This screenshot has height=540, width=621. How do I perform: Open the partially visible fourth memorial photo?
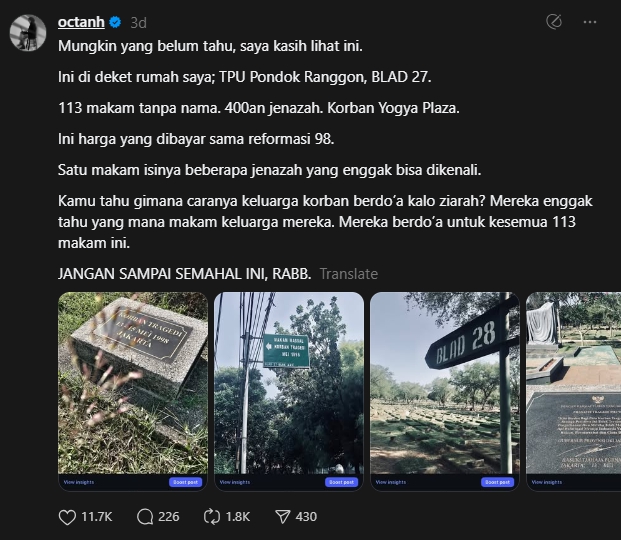[573, 383]
